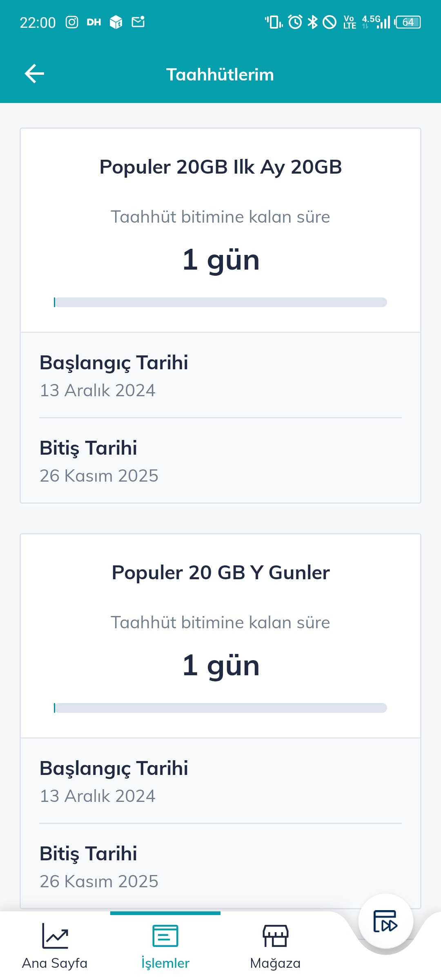Tap first card's Başlangıç Tarihi row
This screenshot has height=980, width=441.
[x=220, y=376]
